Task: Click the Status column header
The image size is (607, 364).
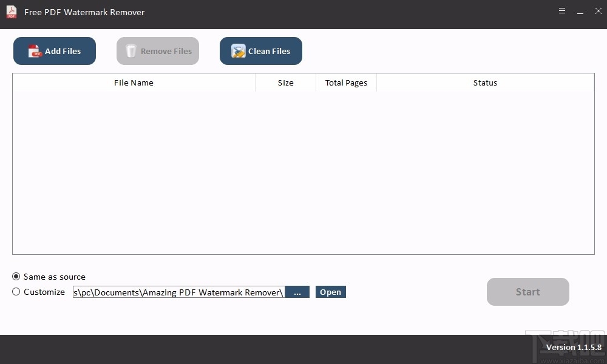Action: [485, 83]
